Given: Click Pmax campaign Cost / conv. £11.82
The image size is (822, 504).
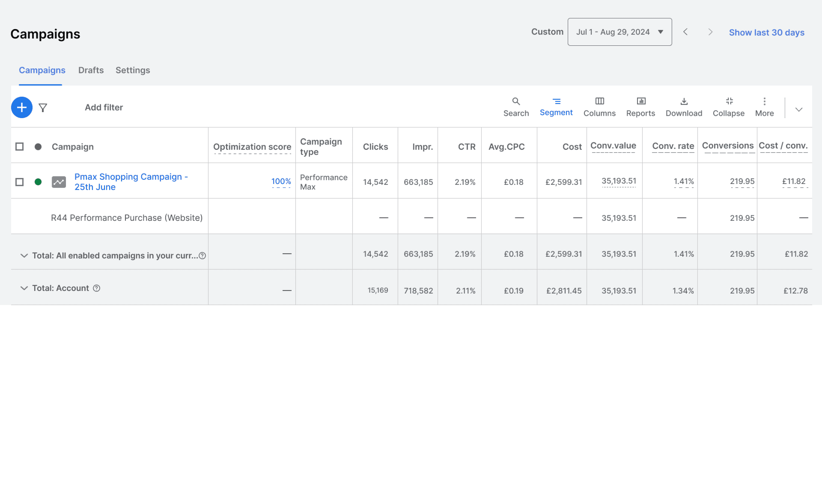Looking at the screenshot, I should pyautogui.click(x=794, y=181).
